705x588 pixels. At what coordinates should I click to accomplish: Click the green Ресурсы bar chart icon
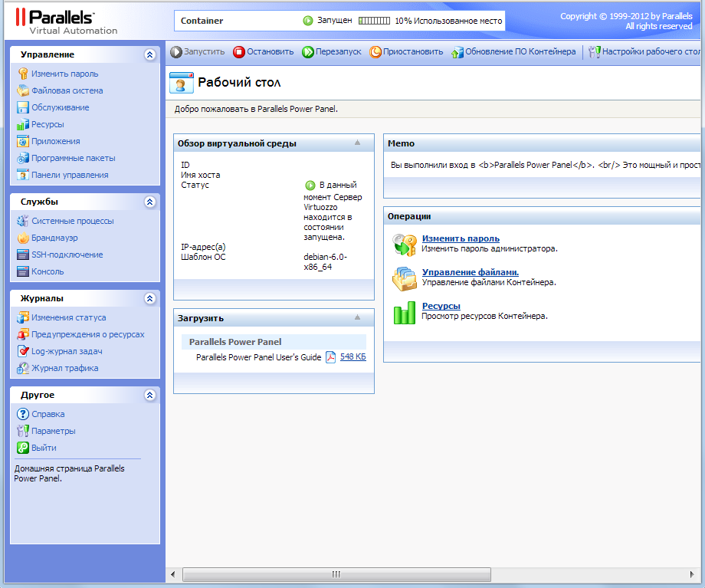click(404, 312)
